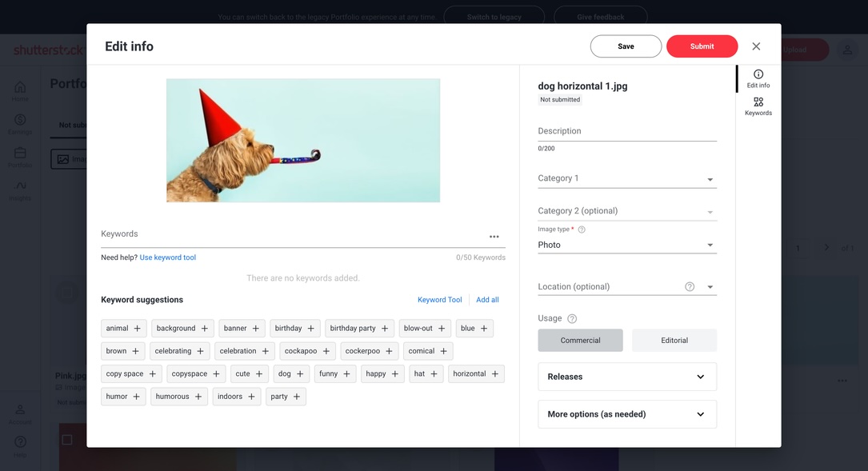This screenshot has width=868, height=471.
Task: Open Home in the background sidebar
Action: point(20,91)
